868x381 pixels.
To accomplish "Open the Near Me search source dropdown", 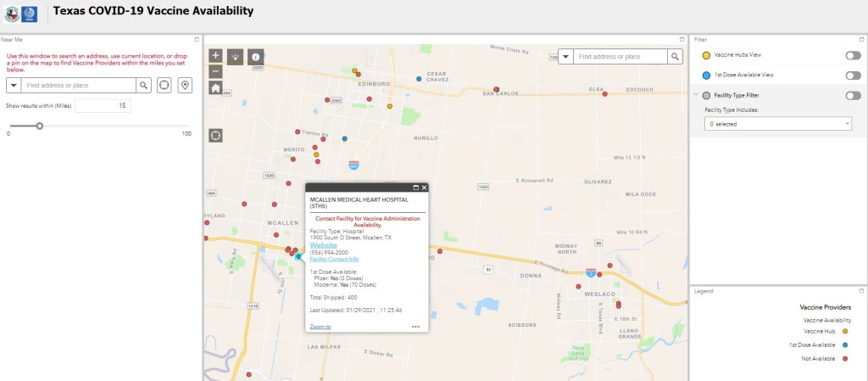I will [x=14, y=85].
